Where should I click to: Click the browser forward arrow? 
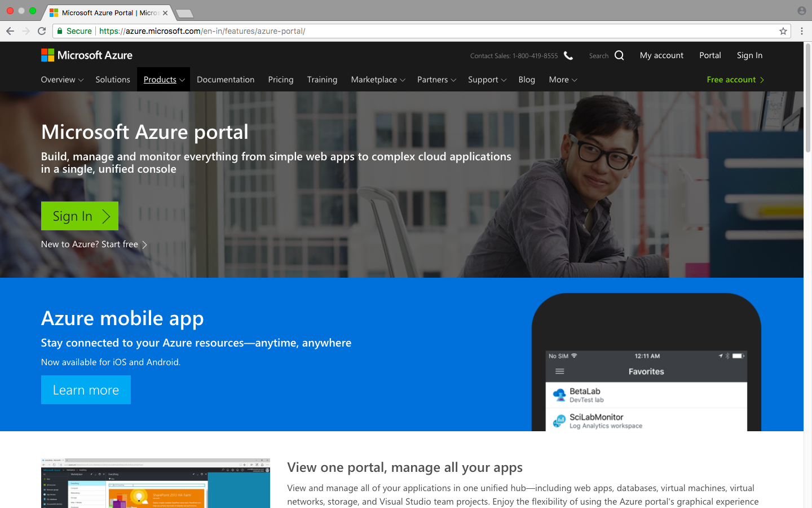(26, 31)
